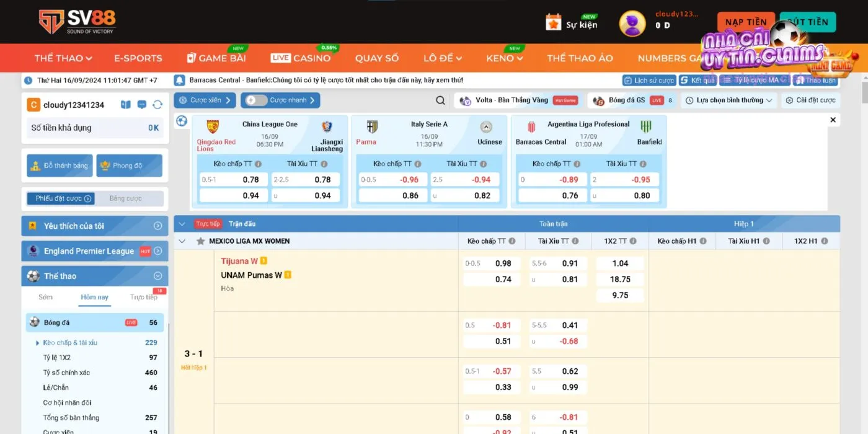Collapse the Thể thao sidebar section

[157, 276]
